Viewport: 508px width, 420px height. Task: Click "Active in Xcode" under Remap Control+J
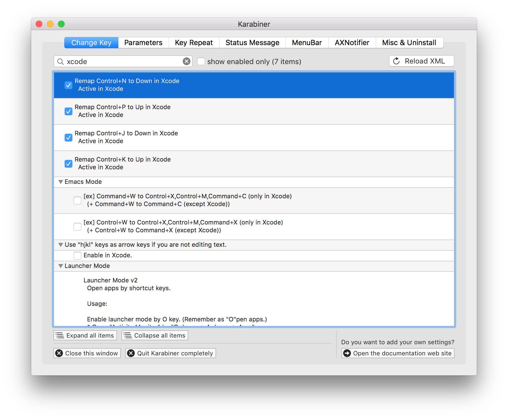pos(101,141)
